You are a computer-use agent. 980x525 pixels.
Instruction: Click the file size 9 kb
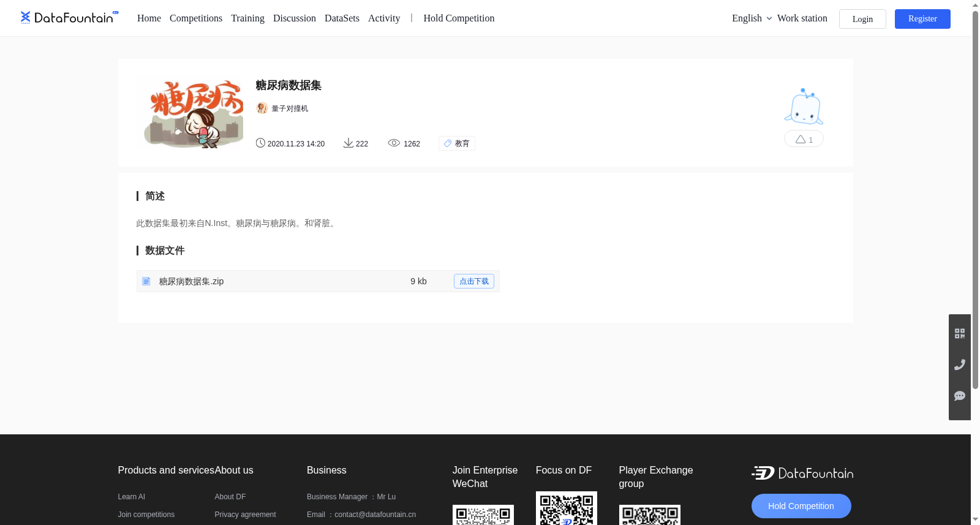(418, 281)
